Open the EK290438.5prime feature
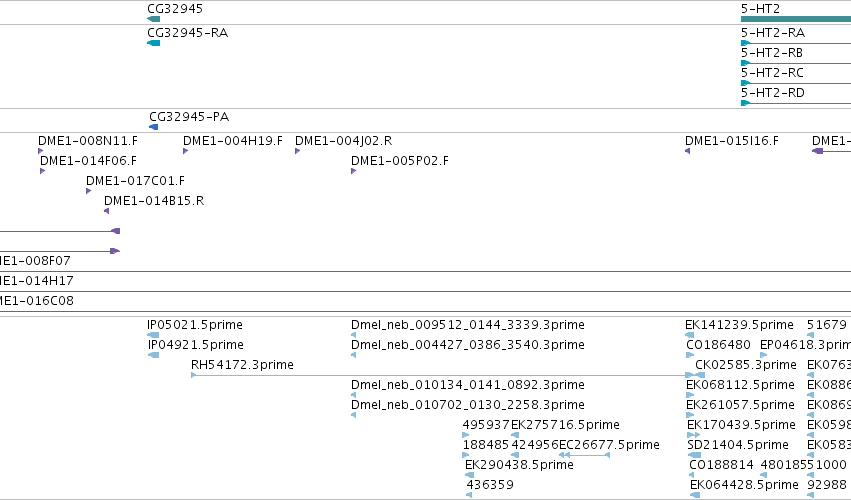This screenshot has width=851, height=500. [519, 465]
